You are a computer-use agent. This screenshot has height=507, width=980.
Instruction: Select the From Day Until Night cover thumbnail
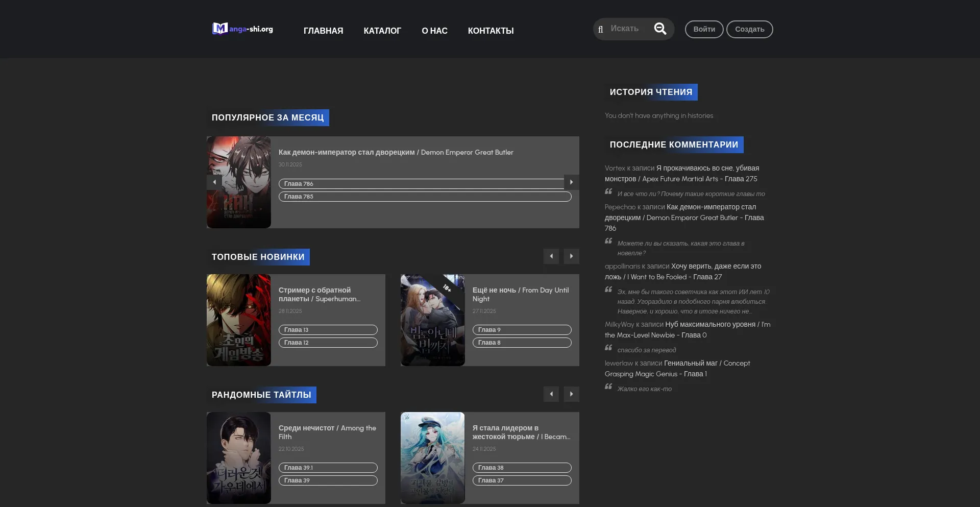coord(432,320)
